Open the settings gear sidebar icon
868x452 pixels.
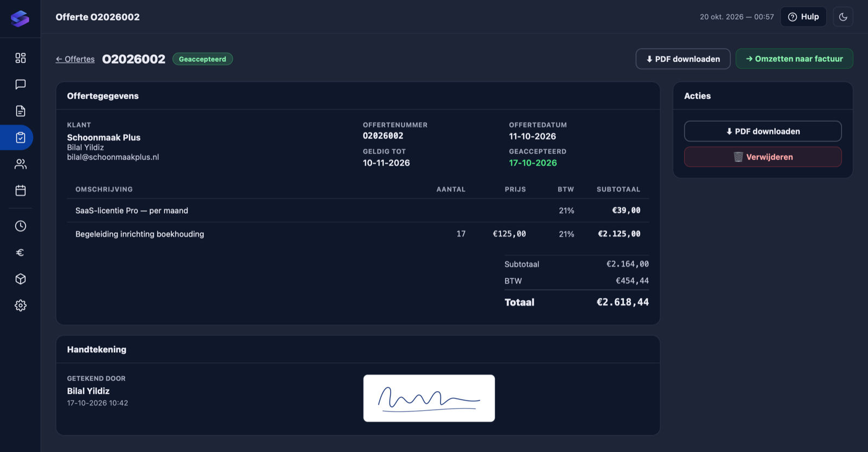point(21,305)
